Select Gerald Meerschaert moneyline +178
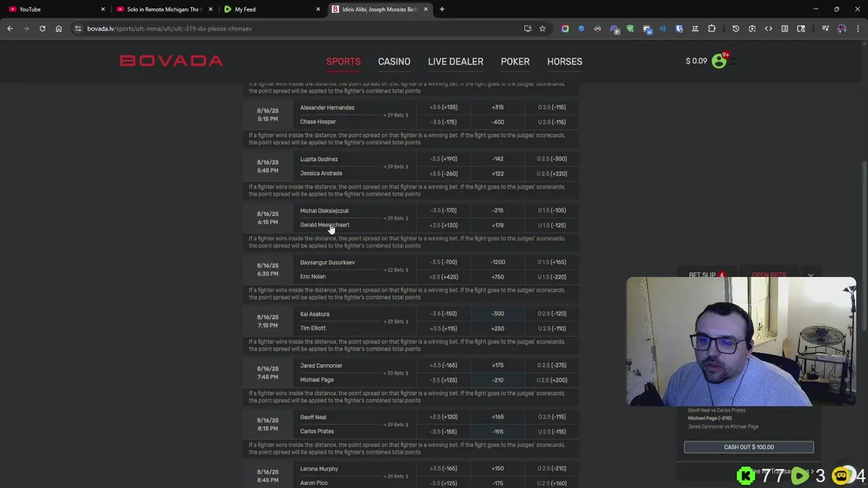The image size is (868, 488). coord(498,225)
